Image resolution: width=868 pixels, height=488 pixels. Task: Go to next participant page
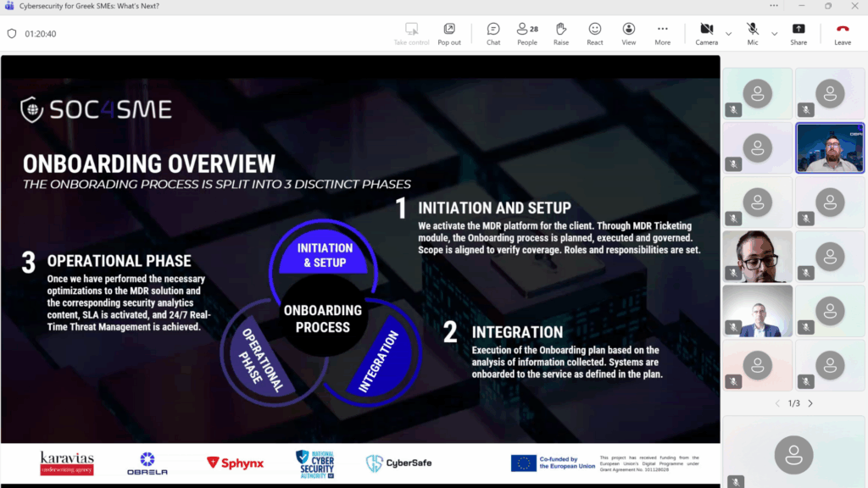click(x=810, y=403)
